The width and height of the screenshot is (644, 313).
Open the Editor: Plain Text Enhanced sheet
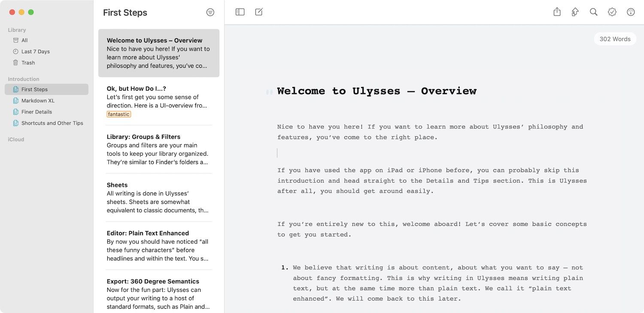pos(158,246)
